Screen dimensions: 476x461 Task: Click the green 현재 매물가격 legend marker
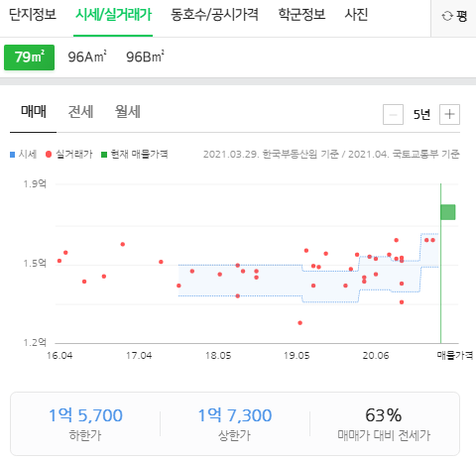point(104,155)
